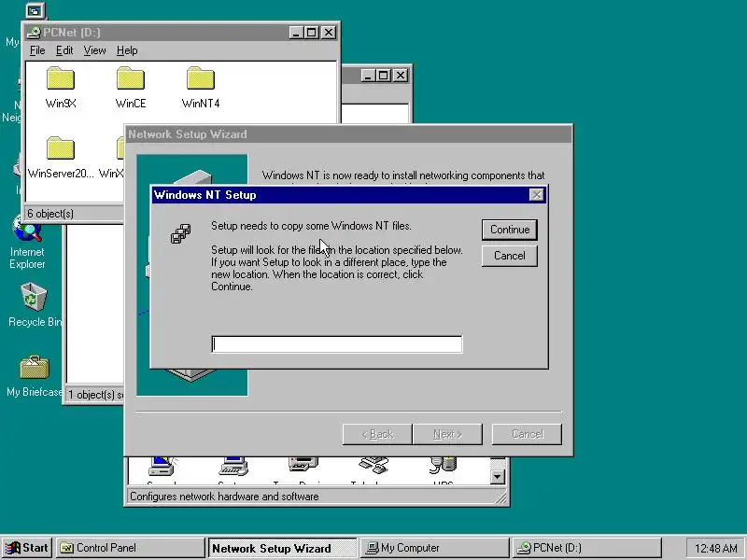Click Next button in Network Setup Wizard
The width and height of the screenshot is (747, 560).
[x=447, y=434]
